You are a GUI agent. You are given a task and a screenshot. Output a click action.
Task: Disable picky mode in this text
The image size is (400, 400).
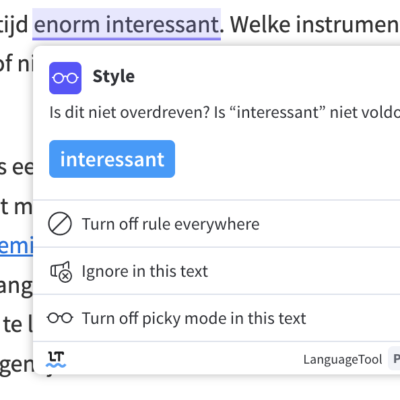coord(217,318)
